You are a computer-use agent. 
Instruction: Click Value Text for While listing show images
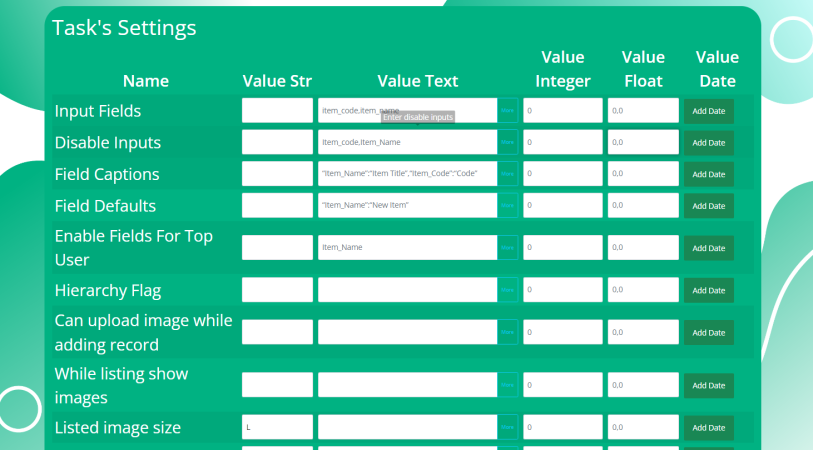[x=407, y=385]
